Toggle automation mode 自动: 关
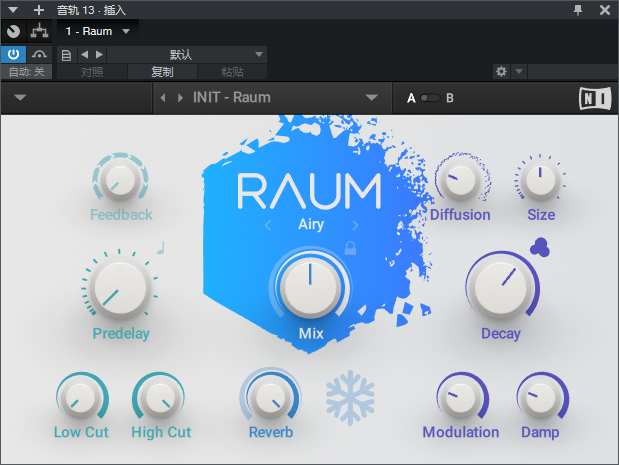 pyautogui.click(x=26, y=72)
